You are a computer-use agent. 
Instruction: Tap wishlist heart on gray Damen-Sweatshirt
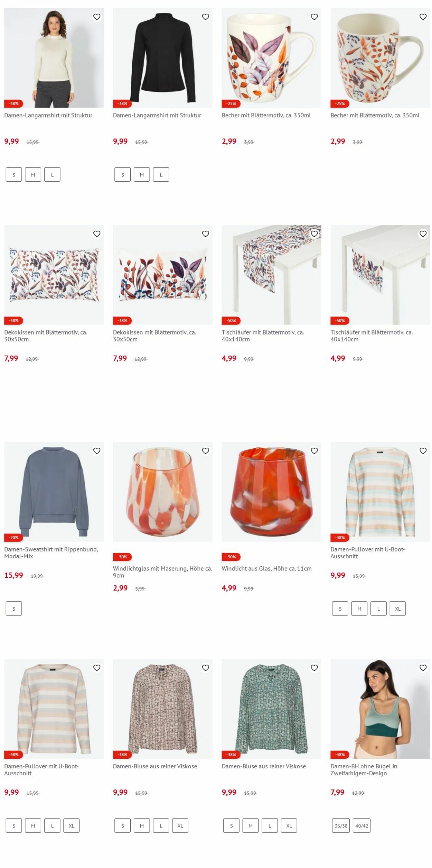[x=97, y=450]
